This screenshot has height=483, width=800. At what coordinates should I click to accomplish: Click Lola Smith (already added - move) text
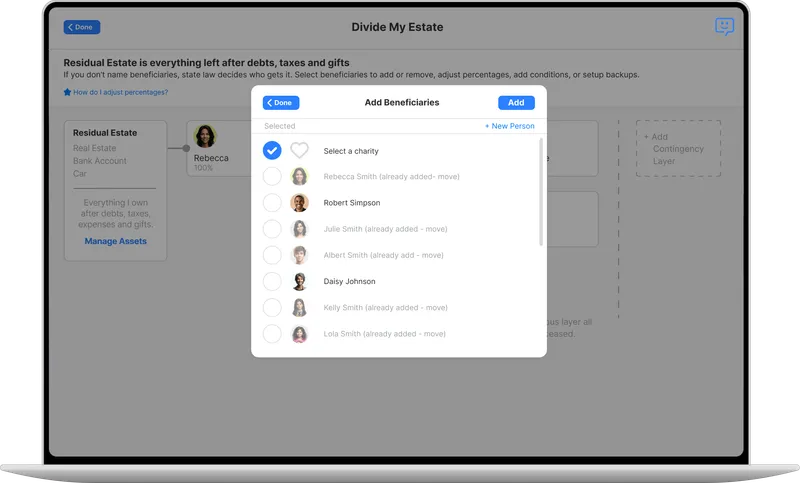point(384,334)
